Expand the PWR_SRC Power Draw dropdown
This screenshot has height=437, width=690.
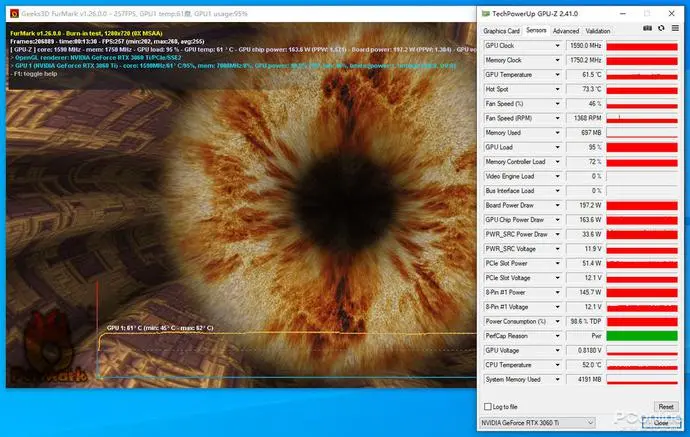click(557, 235)
